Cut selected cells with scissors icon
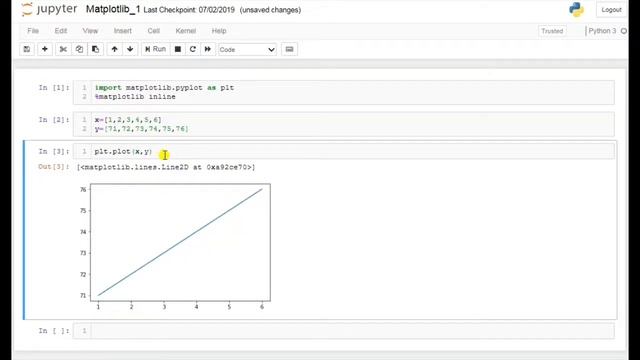 point(63,49)
